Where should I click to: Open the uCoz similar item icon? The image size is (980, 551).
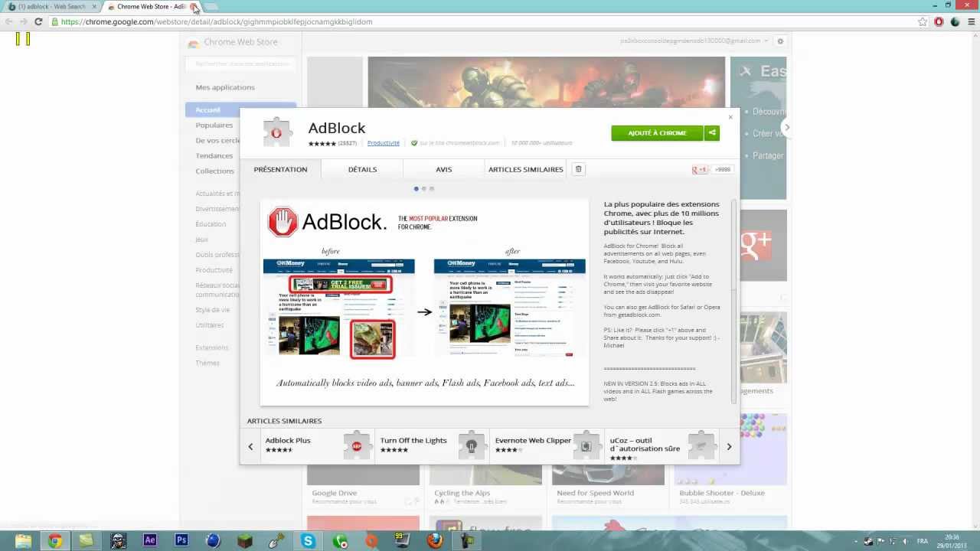(x=701, y=445)
